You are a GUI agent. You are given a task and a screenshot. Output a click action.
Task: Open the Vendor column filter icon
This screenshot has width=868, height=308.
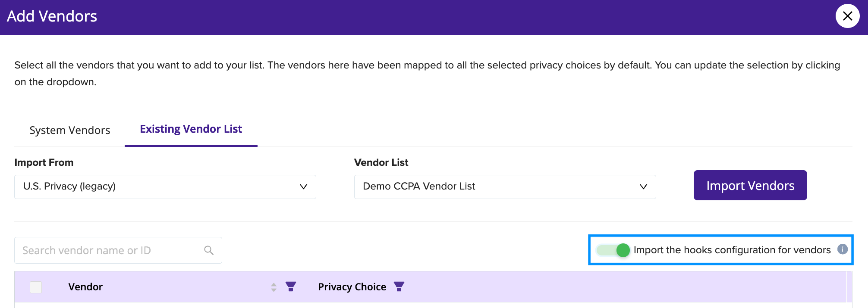pos(291,286)
